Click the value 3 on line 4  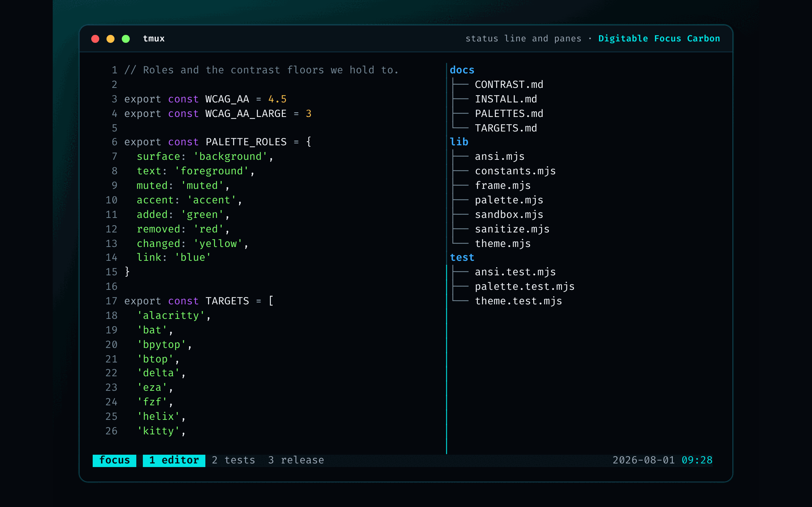[309, 114]
